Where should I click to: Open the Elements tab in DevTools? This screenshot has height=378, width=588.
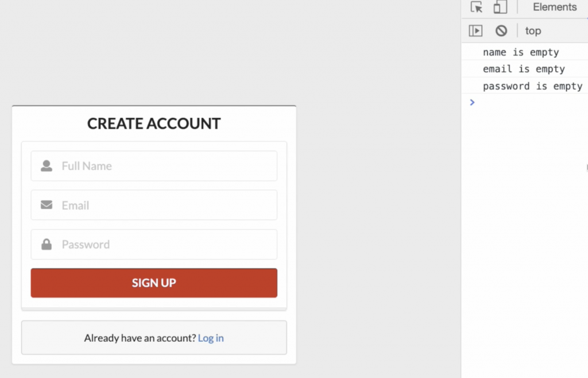tap(555, 7)
